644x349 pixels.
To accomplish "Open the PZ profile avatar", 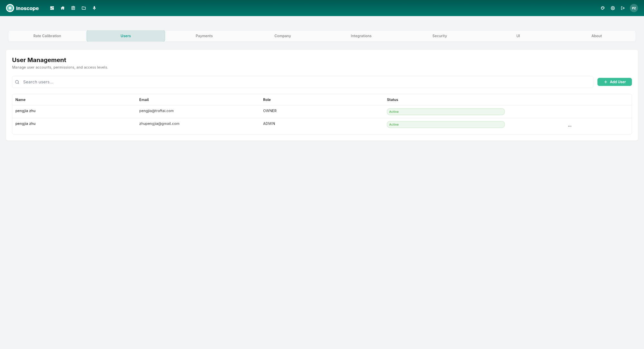I will coord(634,8).
